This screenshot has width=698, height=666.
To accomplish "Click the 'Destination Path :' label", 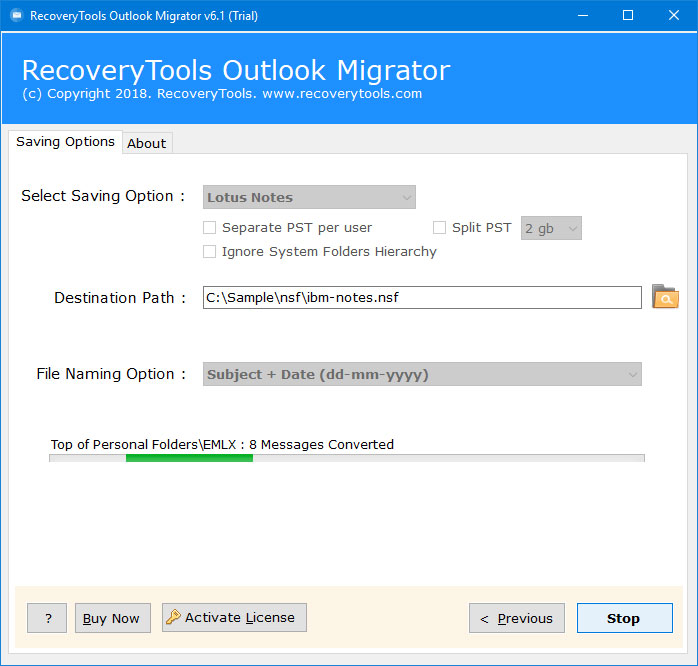I will click(x=120, y=297).
